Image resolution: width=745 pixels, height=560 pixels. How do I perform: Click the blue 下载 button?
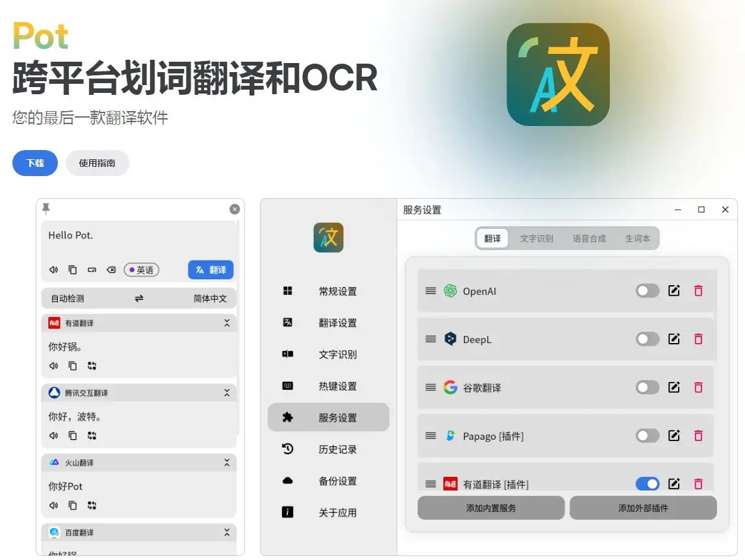pos(34,163)
